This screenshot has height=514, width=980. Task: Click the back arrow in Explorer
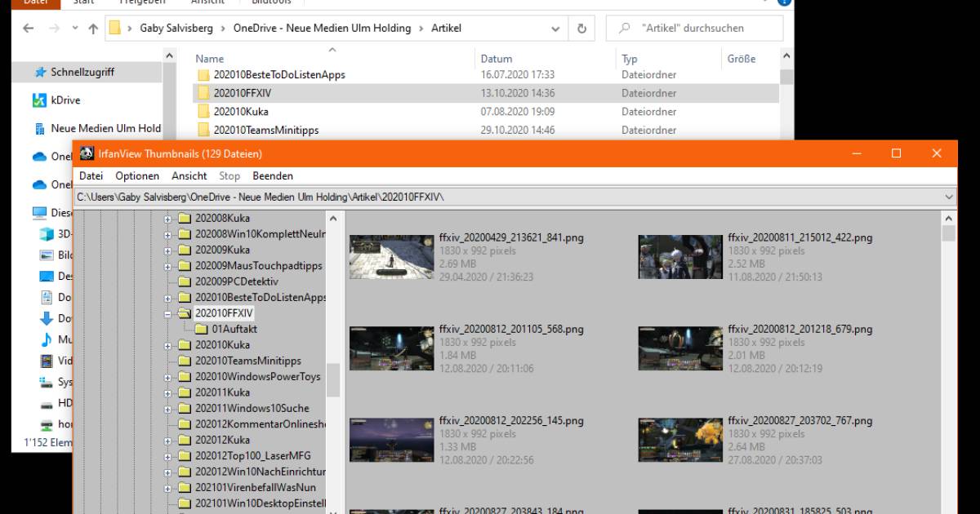point(28,28)
